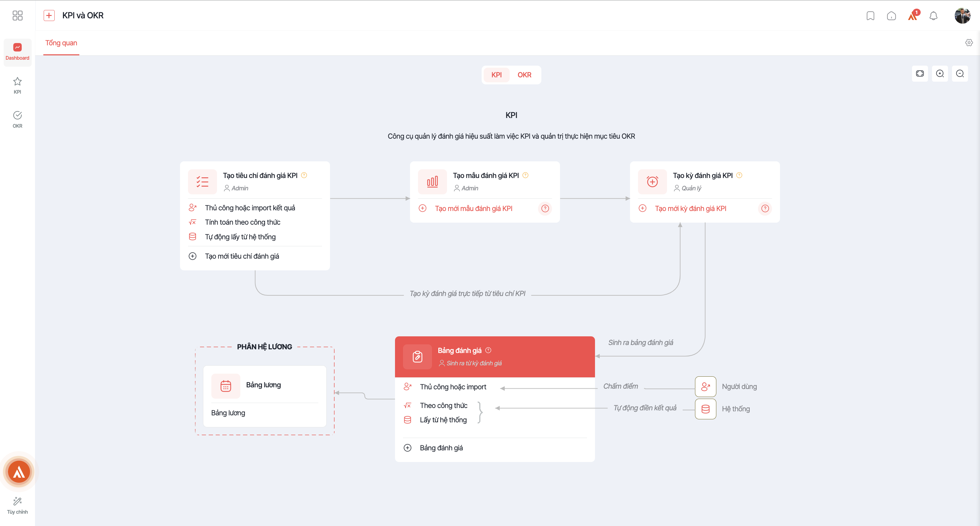980x526 pixels.
Task: Open the apps grid menu icon
Action: [x=17, y=15]
